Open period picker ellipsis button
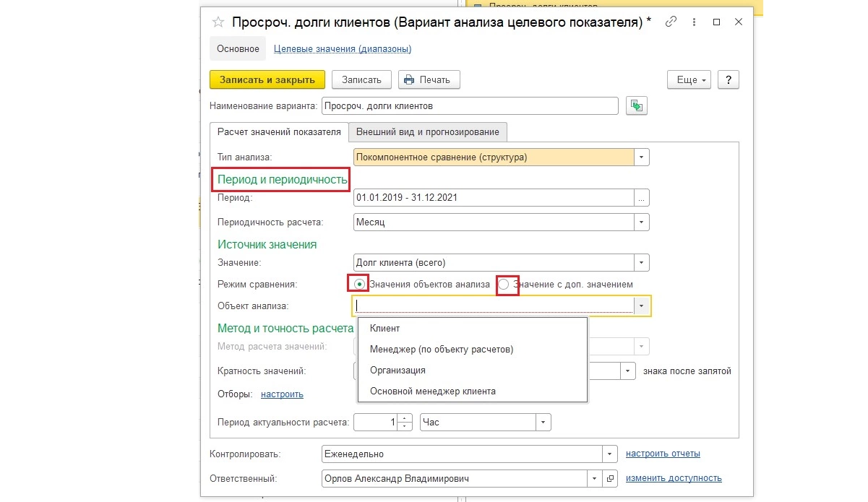The height and width of the screenshot is (502, 868). [642, 198]
